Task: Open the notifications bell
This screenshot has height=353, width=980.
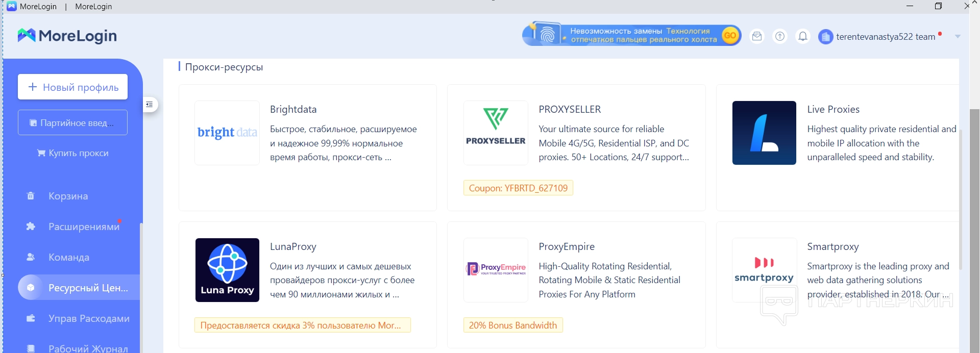Action: click(x=803, y=36)
